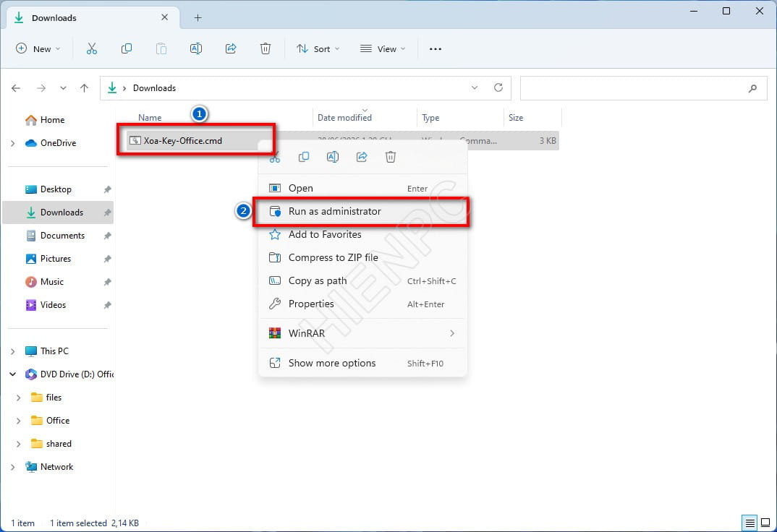
Task: Expand the shared folder node
Action: pyautogui.click(x=18, y=444)
